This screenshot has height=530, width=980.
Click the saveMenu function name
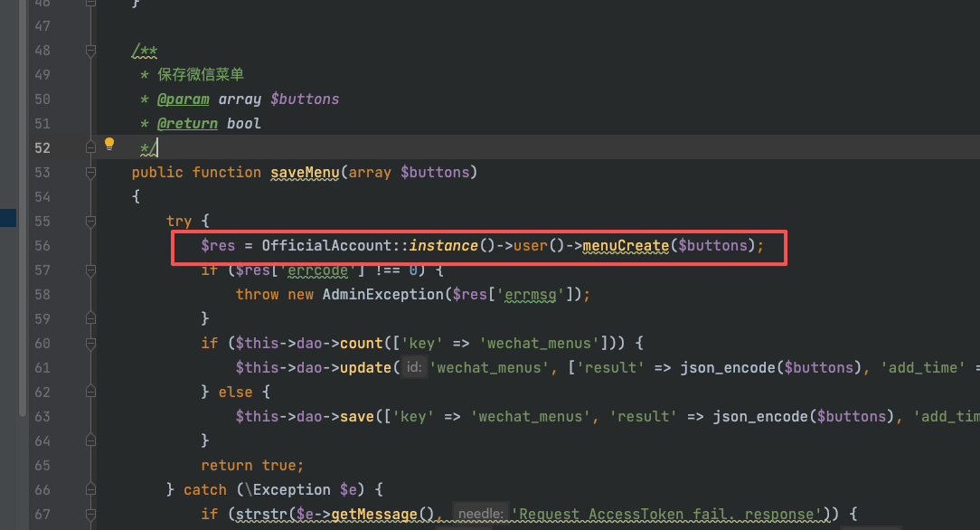click(x=305, y=173)
